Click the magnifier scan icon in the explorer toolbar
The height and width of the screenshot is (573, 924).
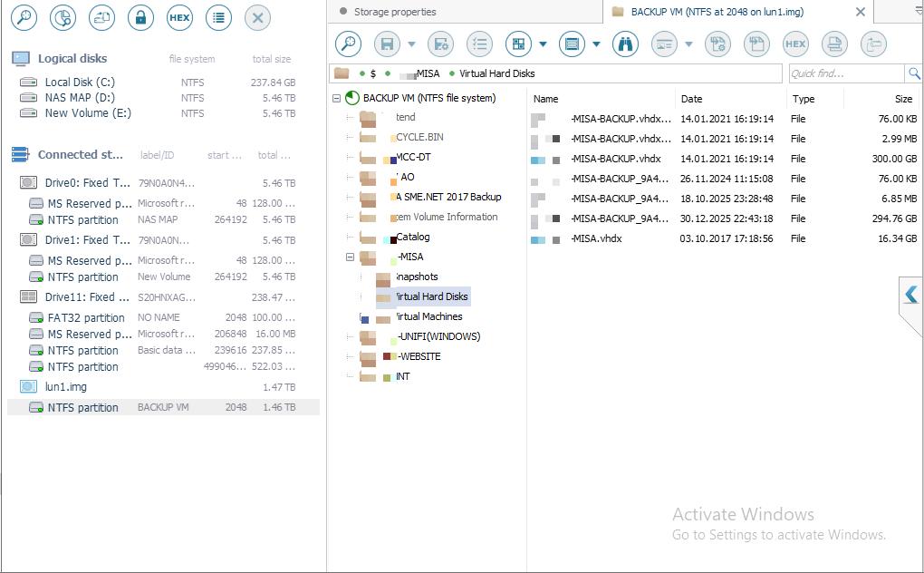pos(348,44)
